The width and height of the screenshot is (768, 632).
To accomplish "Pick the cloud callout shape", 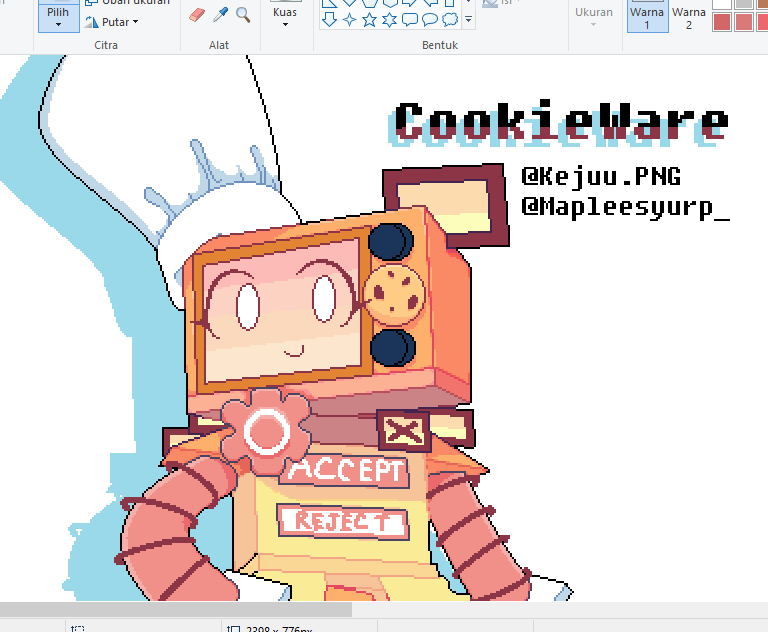I will tap(449, 19).
